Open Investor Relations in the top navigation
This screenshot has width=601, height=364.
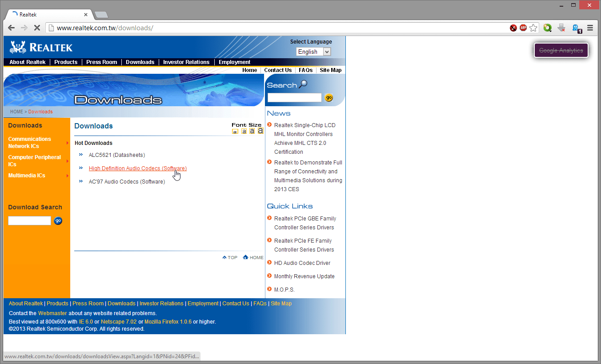pos(186,62)
